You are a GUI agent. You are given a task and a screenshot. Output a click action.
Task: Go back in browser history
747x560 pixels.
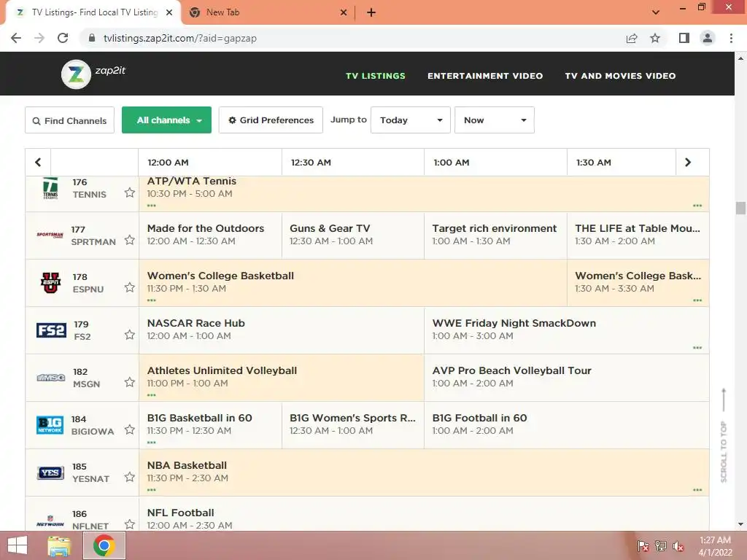[16, 38]
